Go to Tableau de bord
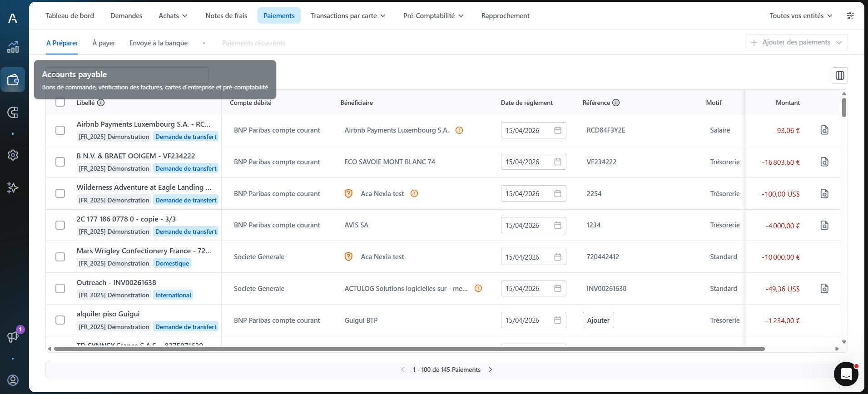Viewport: 868px width, 394px height. tap(69, 15)
